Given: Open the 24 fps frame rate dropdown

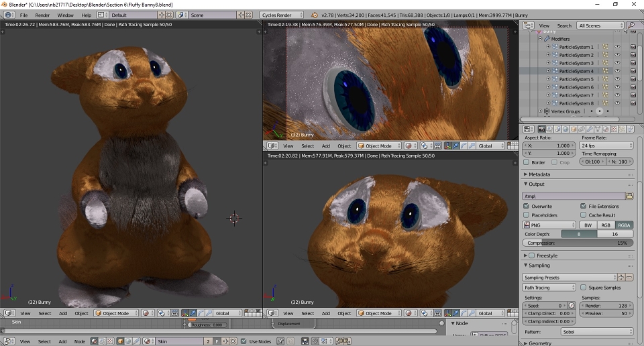Looking at the screenshot, I should click(x=606, y=146).
